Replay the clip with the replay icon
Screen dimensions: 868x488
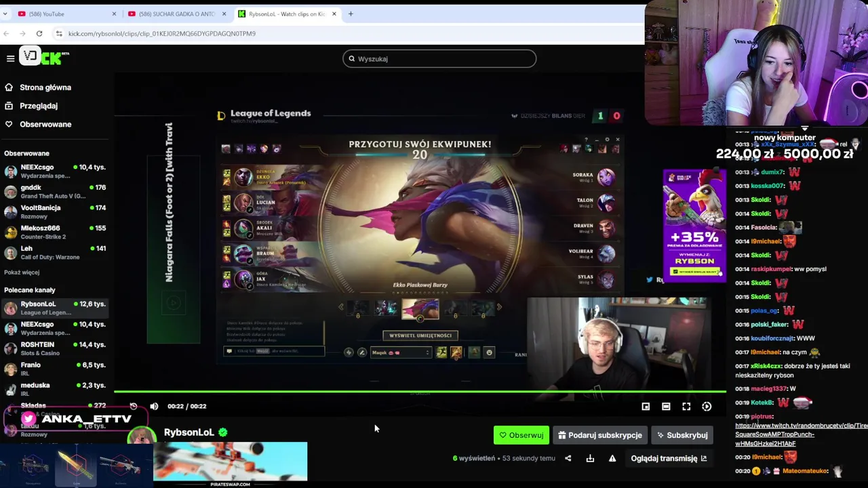click(134, 406)
